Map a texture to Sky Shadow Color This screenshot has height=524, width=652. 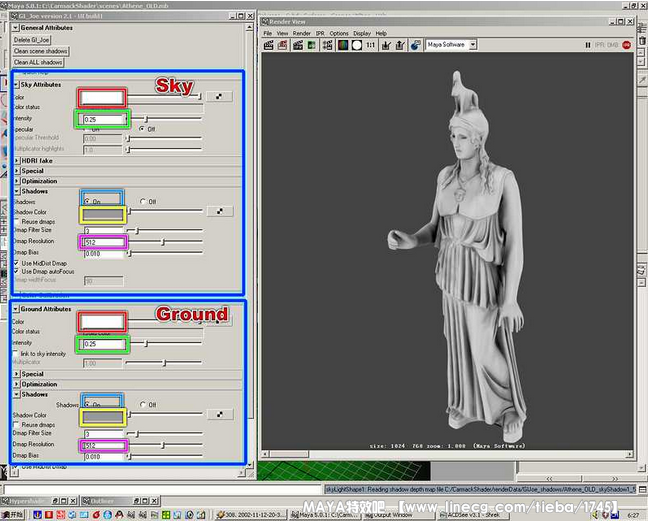[219, 211]
